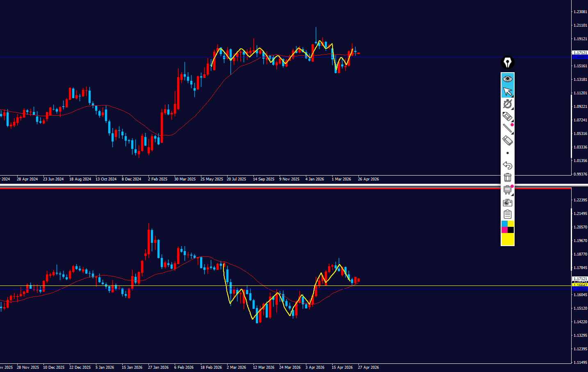
Task: Clear all ink with the trash icon
Action: 508,178
